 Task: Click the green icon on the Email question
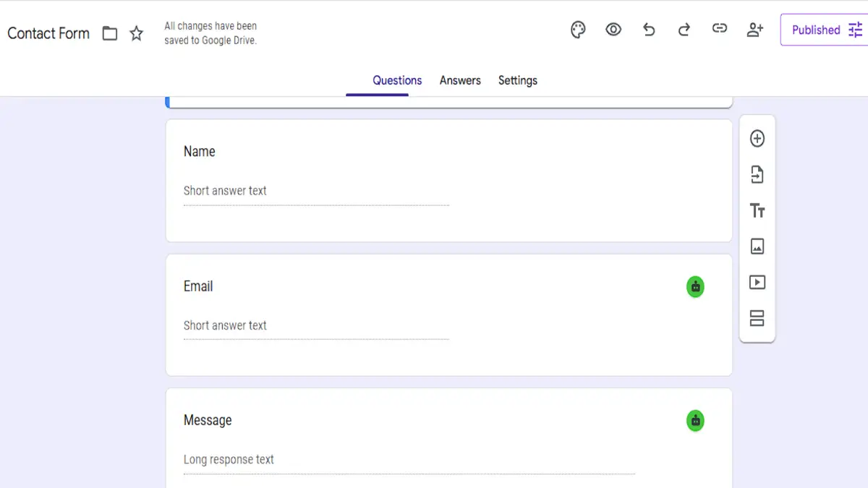click(695, 286)
